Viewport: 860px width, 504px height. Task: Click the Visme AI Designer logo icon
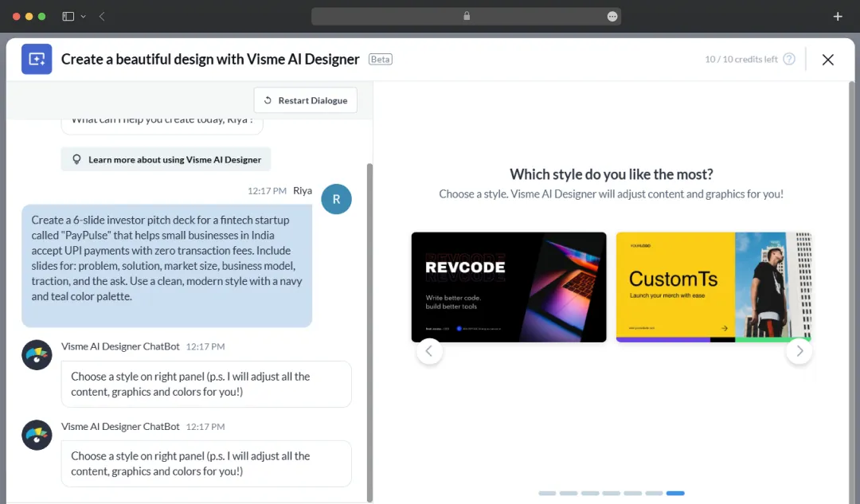37,59
